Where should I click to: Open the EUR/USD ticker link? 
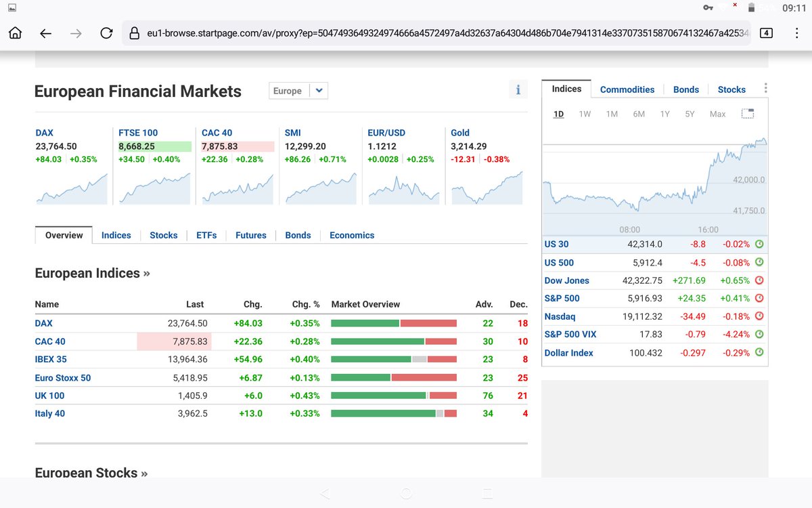pos(386,133)
